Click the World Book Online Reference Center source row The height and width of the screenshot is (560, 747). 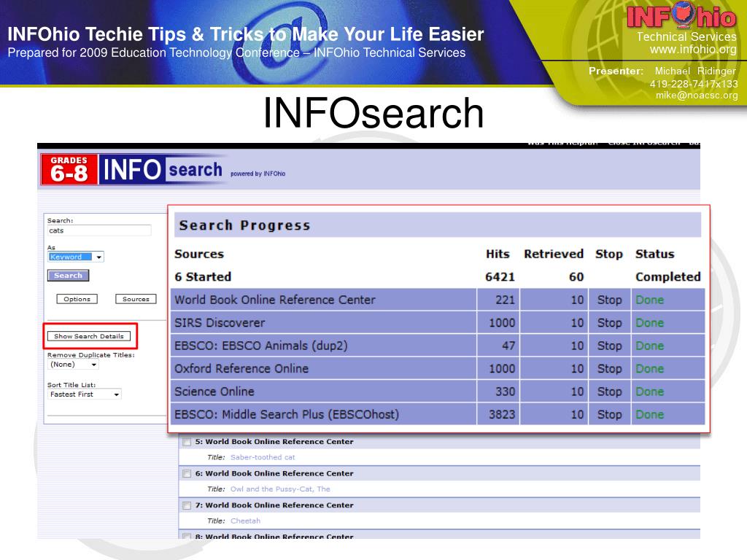[438, 300]
